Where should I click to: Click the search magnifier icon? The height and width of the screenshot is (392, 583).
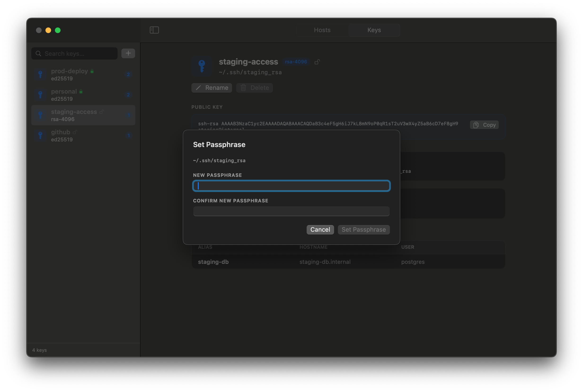[38, 53]
